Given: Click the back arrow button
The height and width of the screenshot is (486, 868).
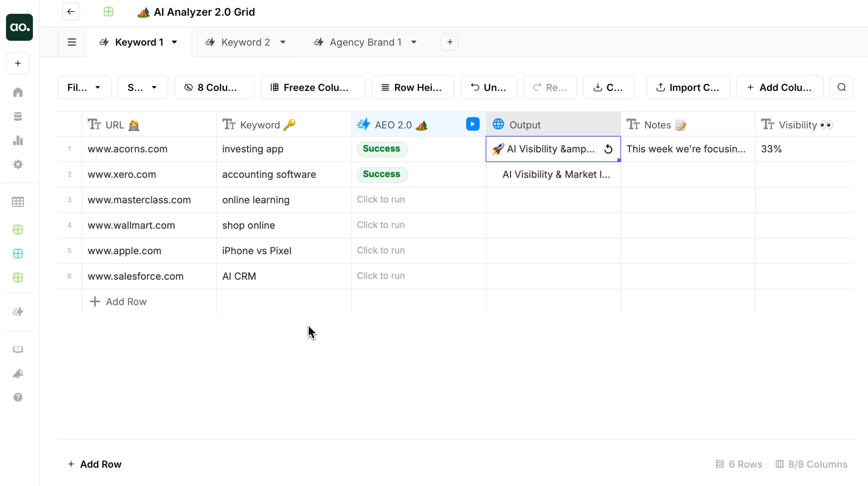Looking at the screenshot, I should (x=71, y=12).
